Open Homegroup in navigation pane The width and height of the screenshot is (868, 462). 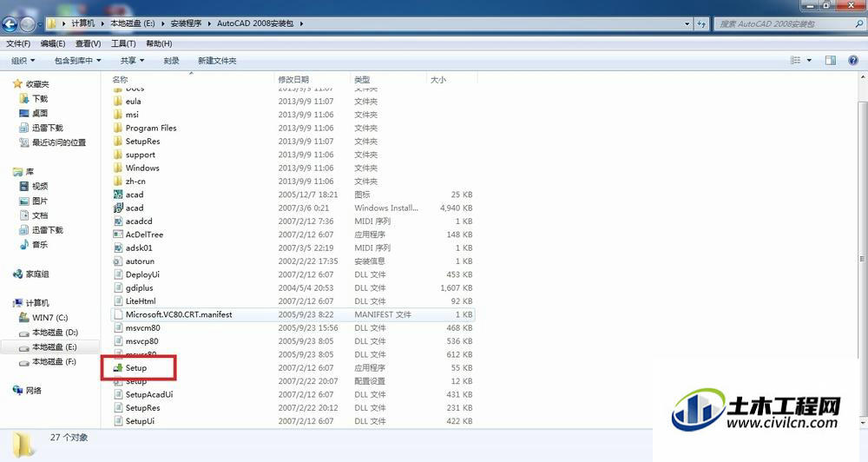31,274
